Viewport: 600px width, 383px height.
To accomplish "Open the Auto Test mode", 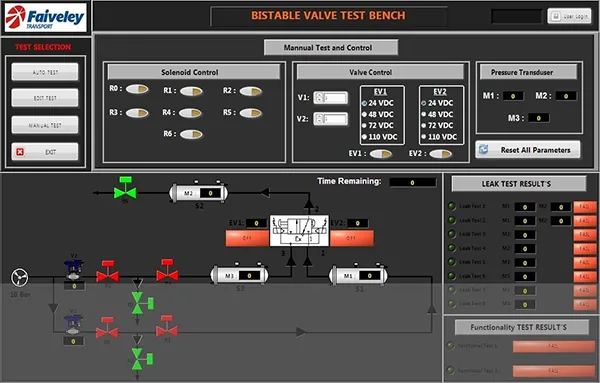I will click(45, 72).
